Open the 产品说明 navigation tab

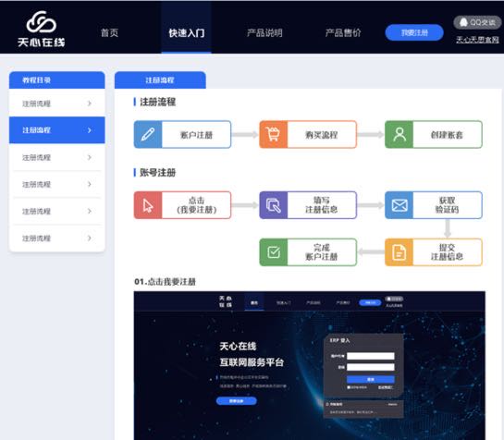tap(264, 32)
